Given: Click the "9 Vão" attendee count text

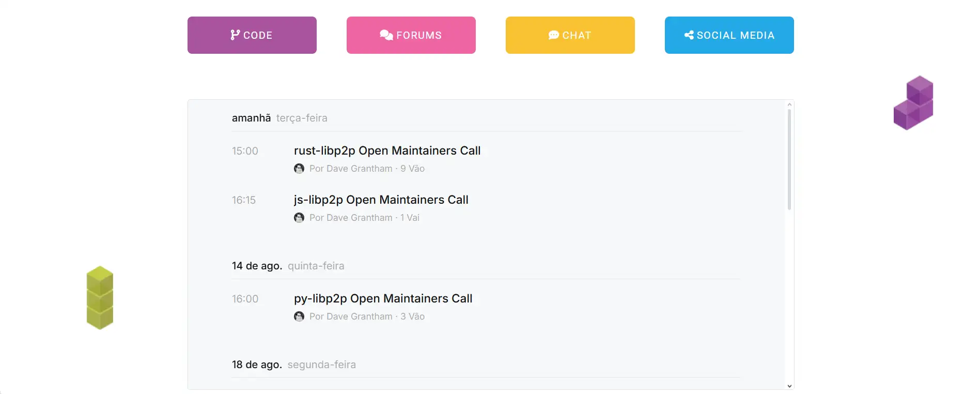Looking at the screenshot, I should (412, 169).
